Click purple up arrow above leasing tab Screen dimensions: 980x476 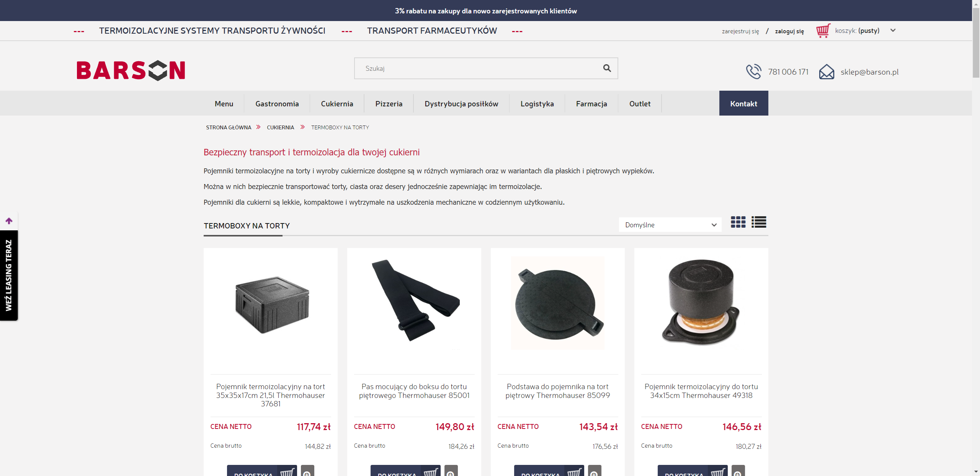(x=9, y=221)
